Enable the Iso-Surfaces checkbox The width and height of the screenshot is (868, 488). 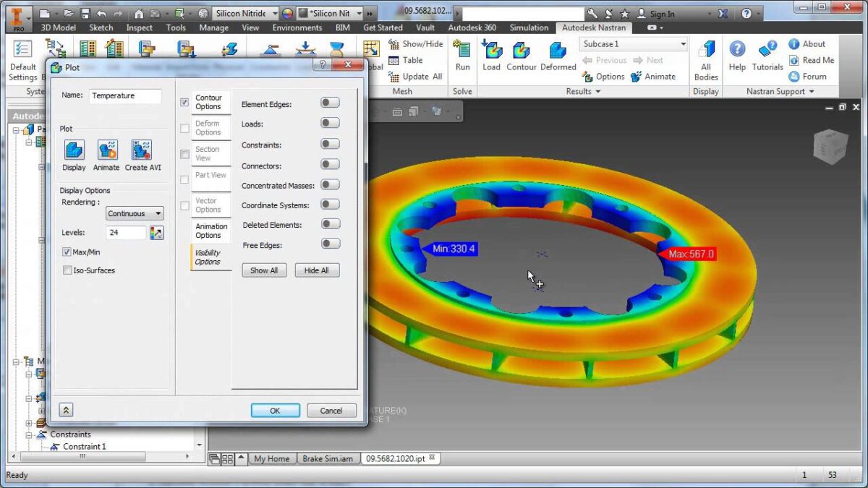pyautogui.click(x=67, y=270)
